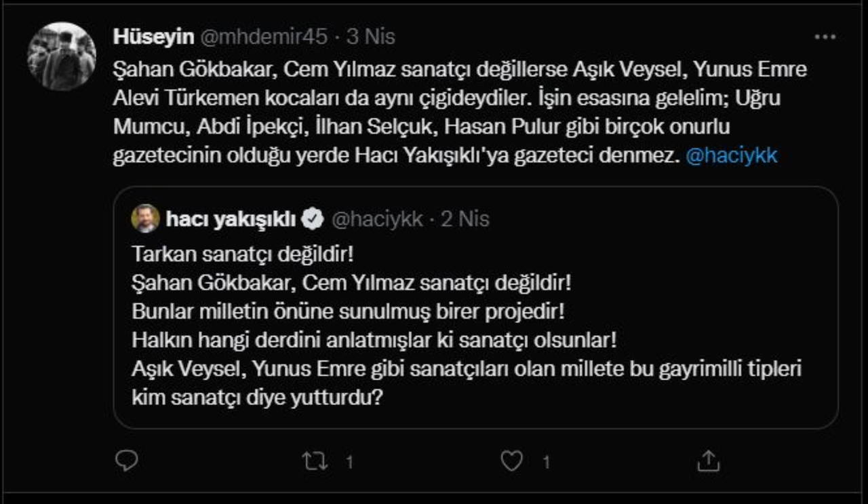Click the retweet count number
The height and width of the screenshot is (504, 868).
349,463
